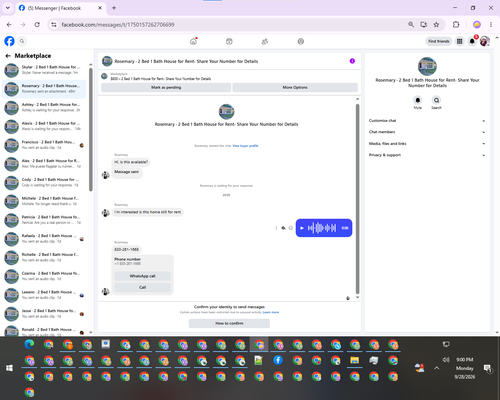
Task: Open Alexis's conversation in the chat list
Action: pos(44,126)
